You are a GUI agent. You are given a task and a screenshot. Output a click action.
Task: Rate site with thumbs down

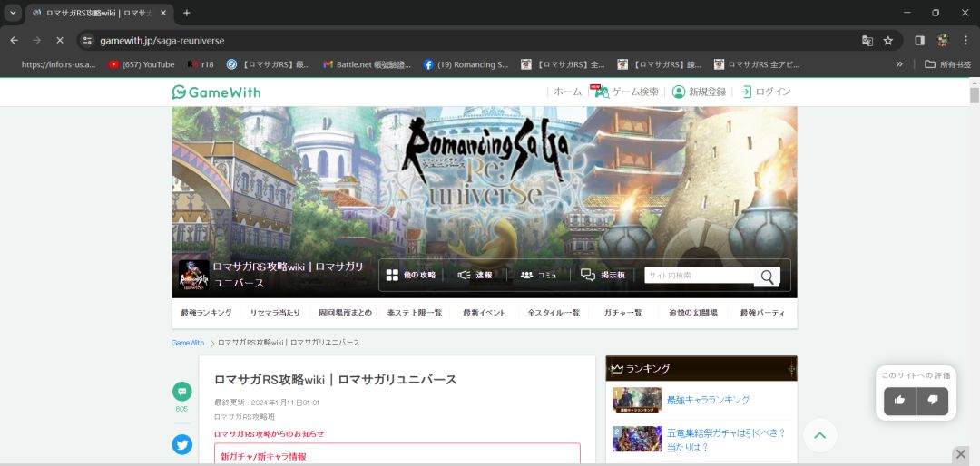tap(933, 401)
